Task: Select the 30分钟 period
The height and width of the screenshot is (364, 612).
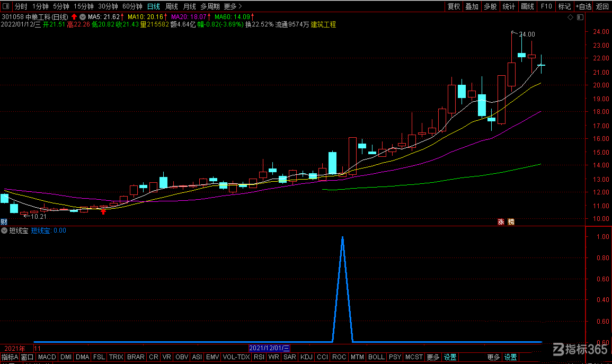Action: 108,6
